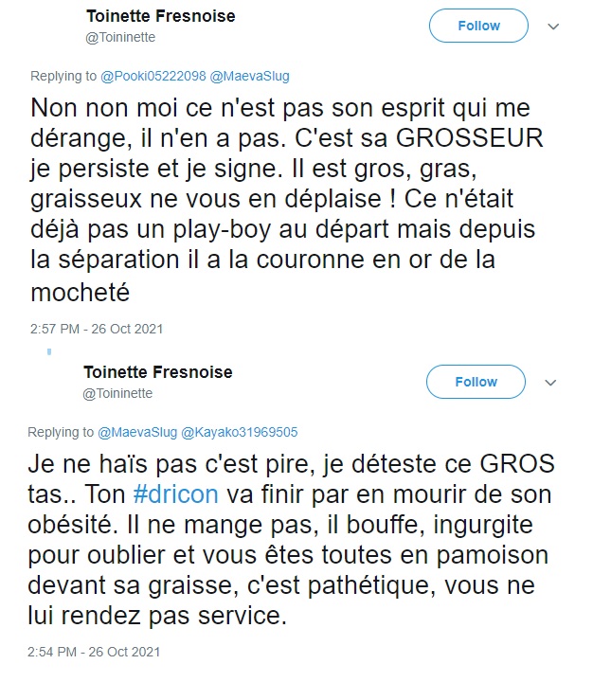This screenshot has width=611, height=700.
Task: Open @Toininette handle on the 2:54 PM tweet
Action: 117,392
